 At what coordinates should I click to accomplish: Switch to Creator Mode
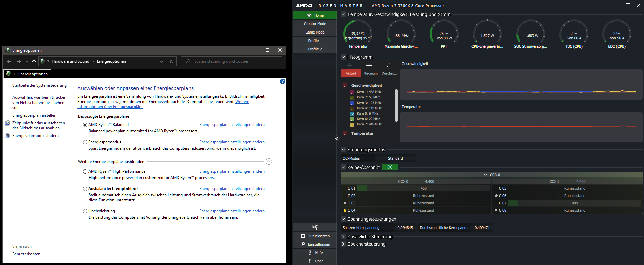(x=315, y=24)
